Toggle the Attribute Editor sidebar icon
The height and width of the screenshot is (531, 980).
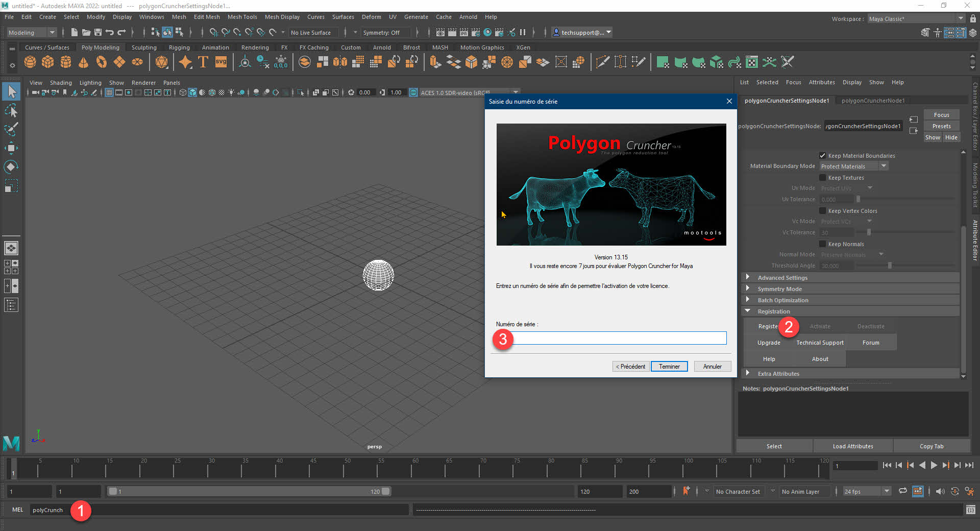(949, 33)
